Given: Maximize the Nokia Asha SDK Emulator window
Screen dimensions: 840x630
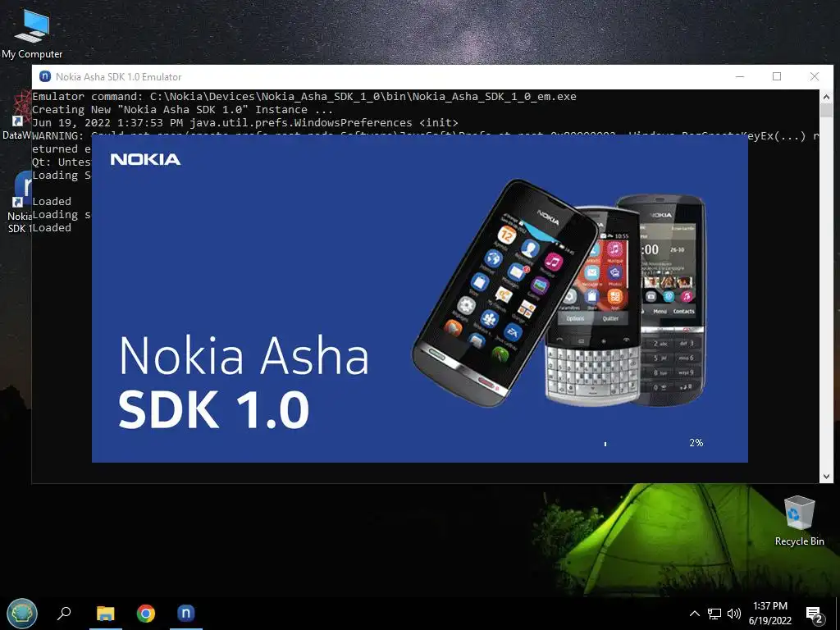Looking at the screenshot, I should 777,76.
